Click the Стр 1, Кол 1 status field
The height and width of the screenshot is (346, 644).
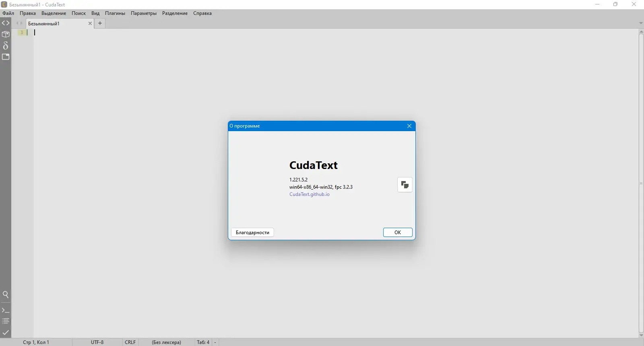click(36, 342)
